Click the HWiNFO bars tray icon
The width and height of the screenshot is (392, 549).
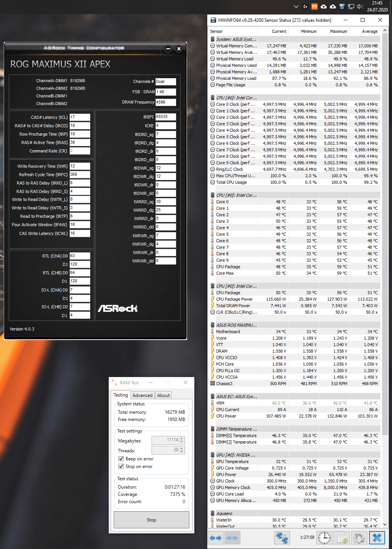[x=342, y=6]
